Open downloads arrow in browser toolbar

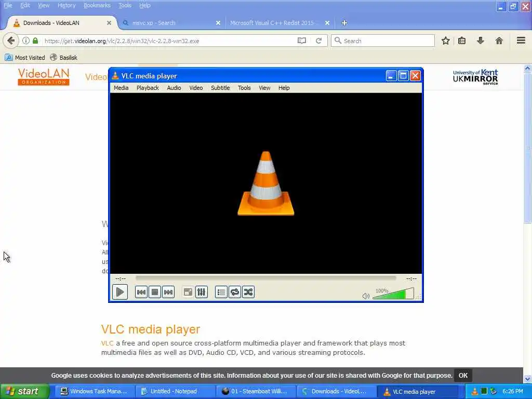[x=481, y=41]
